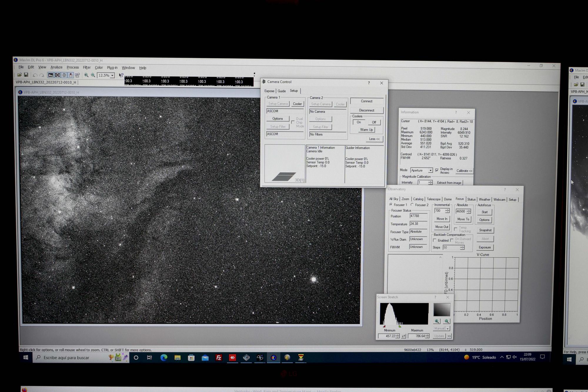Viewport: 588px width, 392px height.
Task: Open the Mode Aperture dropdown
Action: point(430,171)
